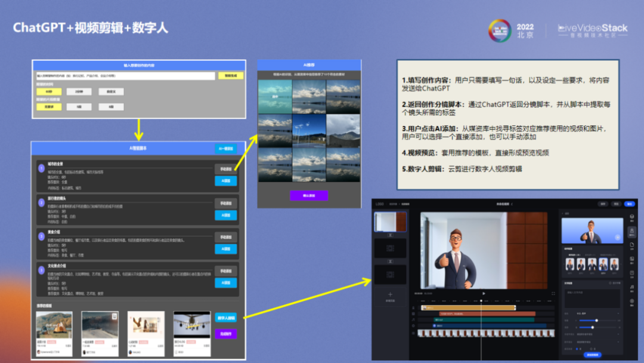Select the first avatar action thumbnail
This screenshot has width=644, height=363.
569,264
